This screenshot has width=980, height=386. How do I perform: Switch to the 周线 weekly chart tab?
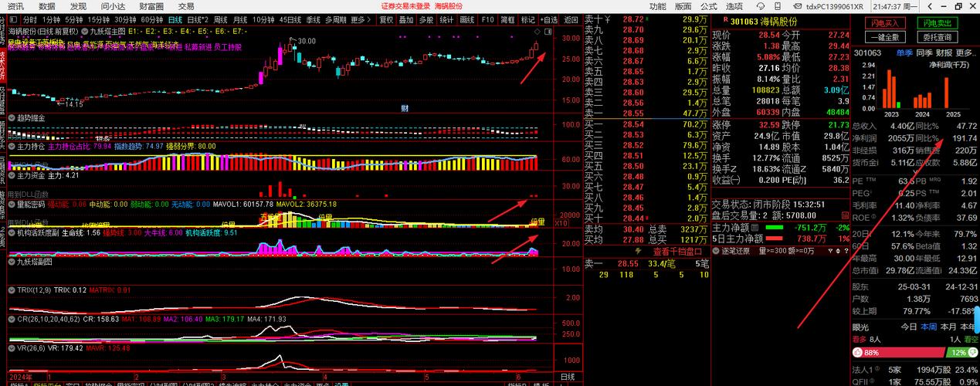[220, 19]
